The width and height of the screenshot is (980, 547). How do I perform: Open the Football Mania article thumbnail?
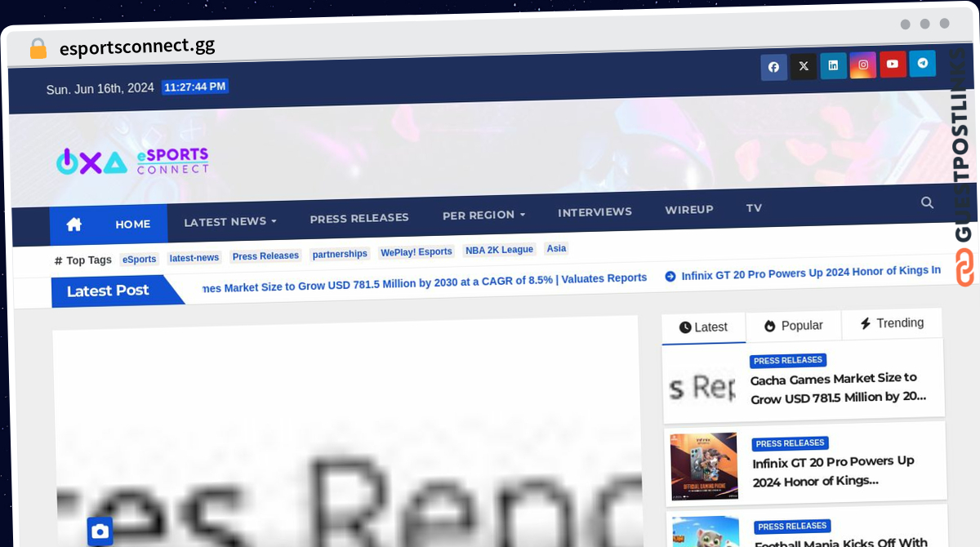click(706, 531)
